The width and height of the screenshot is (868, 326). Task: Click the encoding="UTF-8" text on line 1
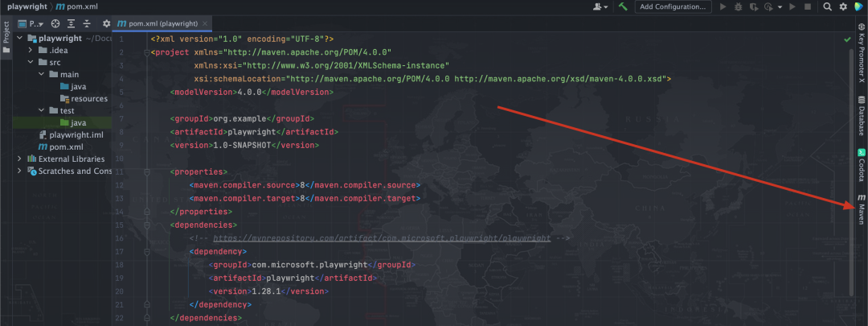(x=285, y=39)
